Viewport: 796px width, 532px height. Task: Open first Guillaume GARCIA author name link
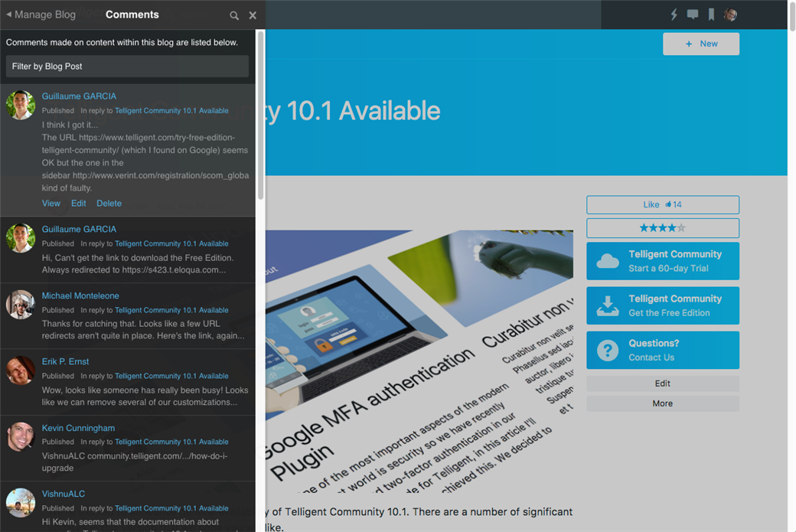point(79,96)
